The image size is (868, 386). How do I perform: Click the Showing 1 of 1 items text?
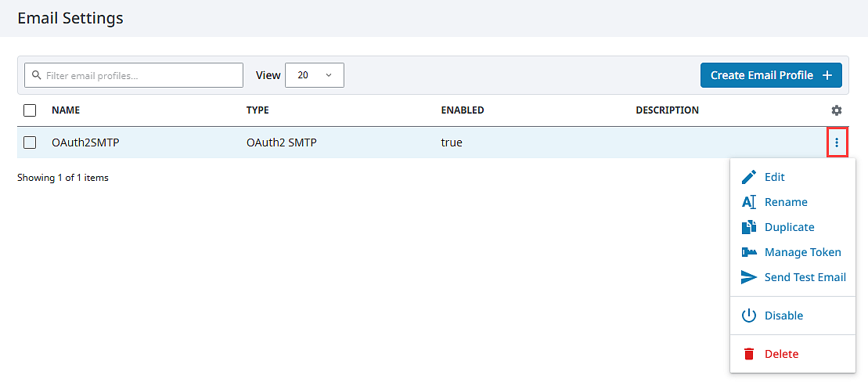pyautogui.click(x=63, y=178)
